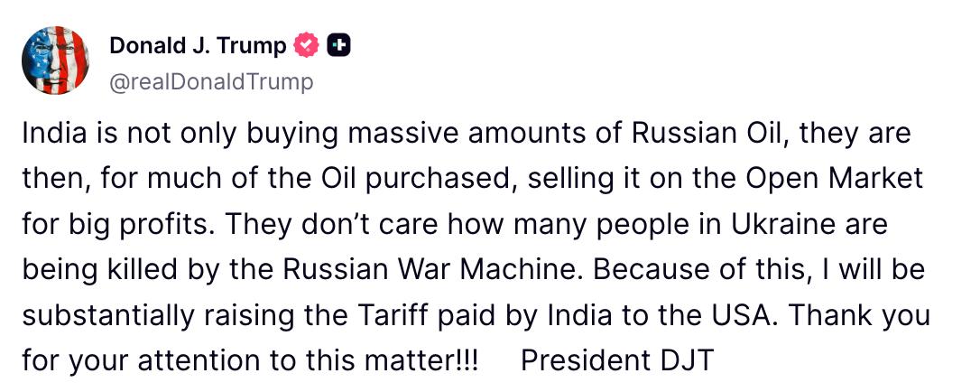Open the @realDonaldTrump handle link
Image resolution: width=980 pixels, height=392 pixels.
pyautogui.click(x=211, y=82)
